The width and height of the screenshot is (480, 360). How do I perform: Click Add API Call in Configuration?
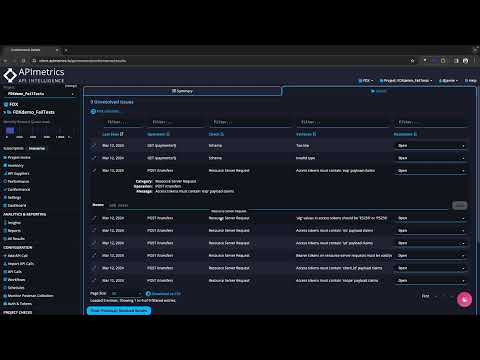[x=17, y=256]
